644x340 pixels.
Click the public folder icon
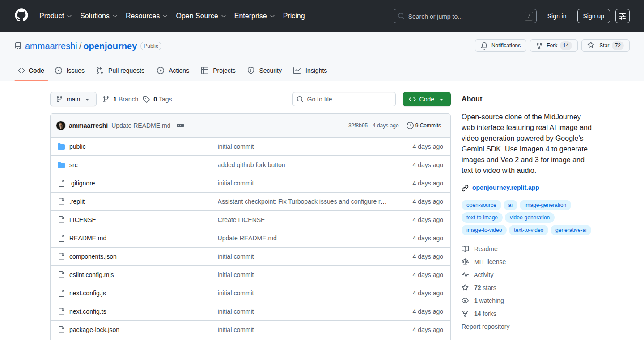61,147
